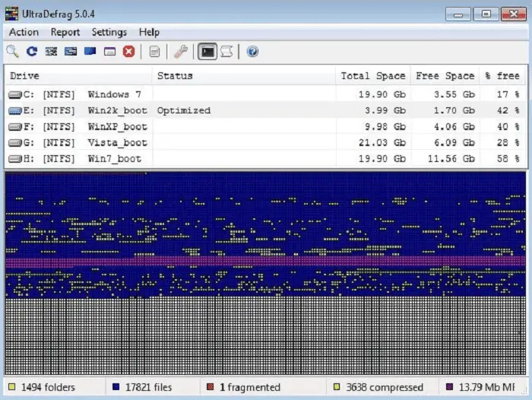Click the blue Repeat action icon

pos(32,52)
